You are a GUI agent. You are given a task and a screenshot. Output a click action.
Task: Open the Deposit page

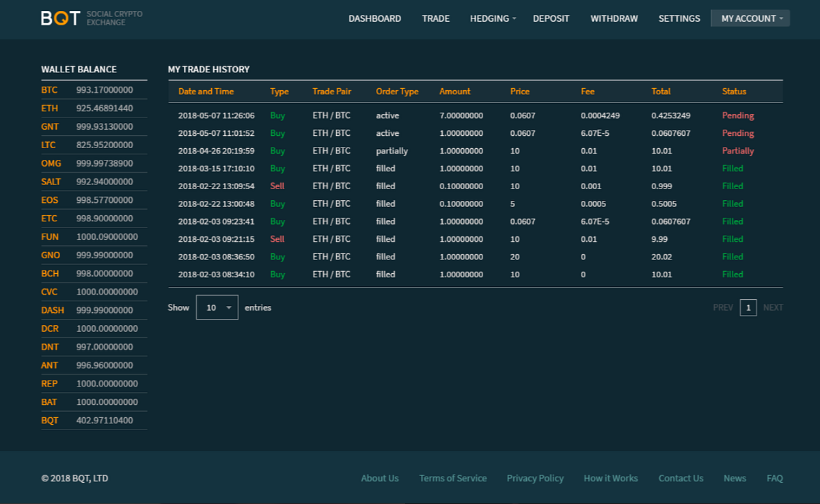[x=551, y=18]
